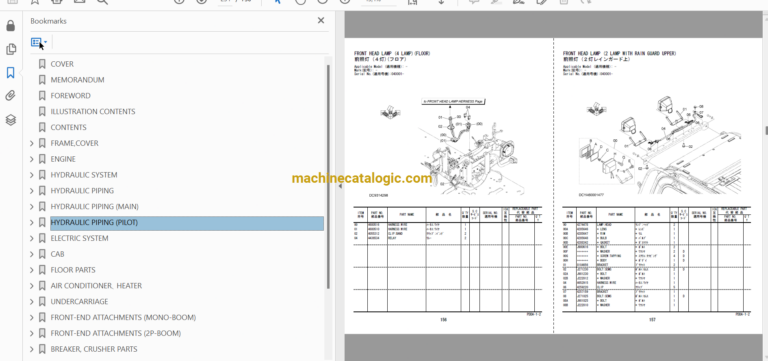
Task: Expand the HYDRAULIC SYSTEM bookmark
Action: 32,175
